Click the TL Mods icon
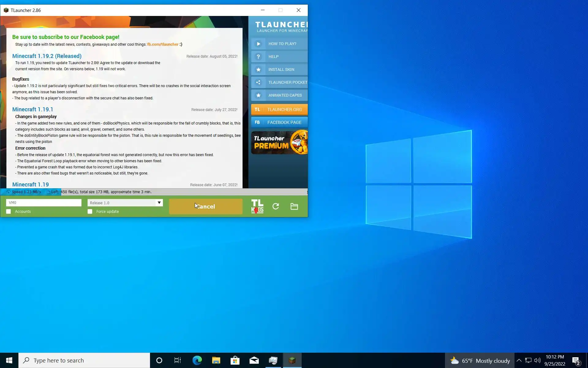The image size is (588, 368). pyautogui.click(x=257, y=206)
